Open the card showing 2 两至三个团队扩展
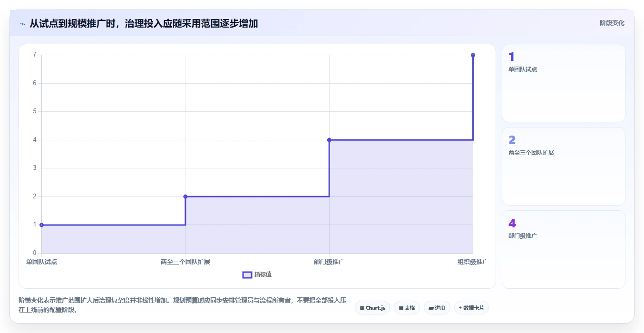This screenshot has height=333, width=644. (564, 166)
